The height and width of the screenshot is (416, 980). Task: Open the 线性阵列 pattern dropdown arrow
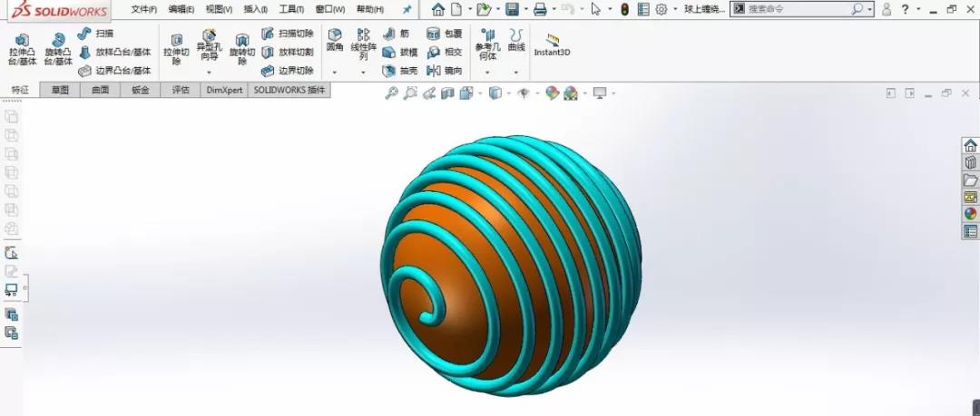(364, 72)
